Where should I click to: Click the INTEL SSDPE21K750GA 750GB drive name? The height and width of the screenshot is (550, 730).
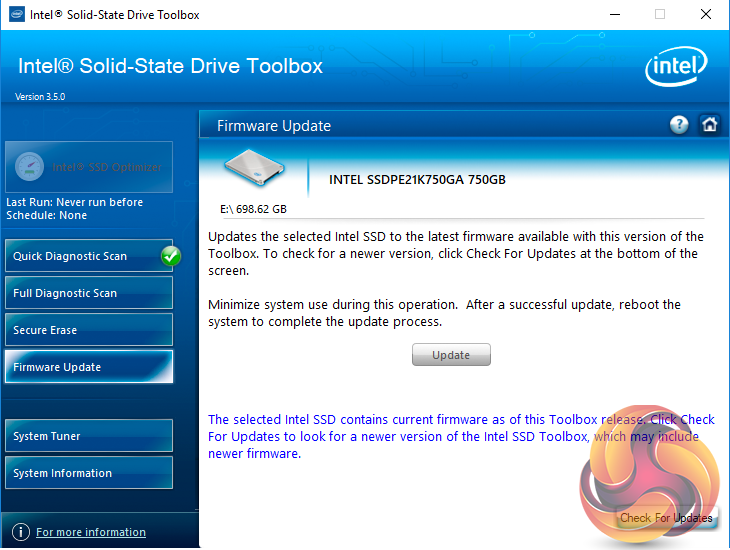(417, 180)
